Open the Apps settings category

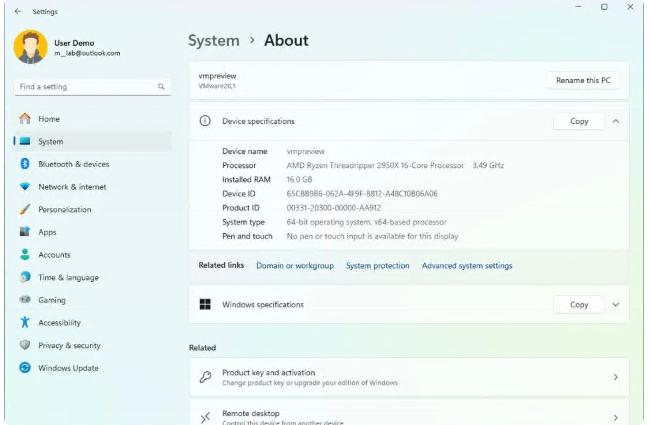click(x=47, y=232)
